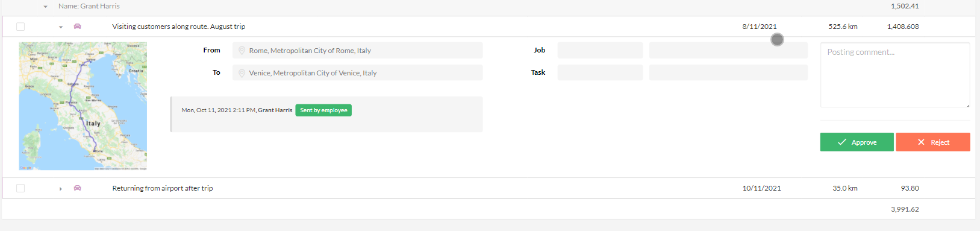980x231 pixels.
Task: Click the location pin icon in the To field
Action: click(242, 73)
